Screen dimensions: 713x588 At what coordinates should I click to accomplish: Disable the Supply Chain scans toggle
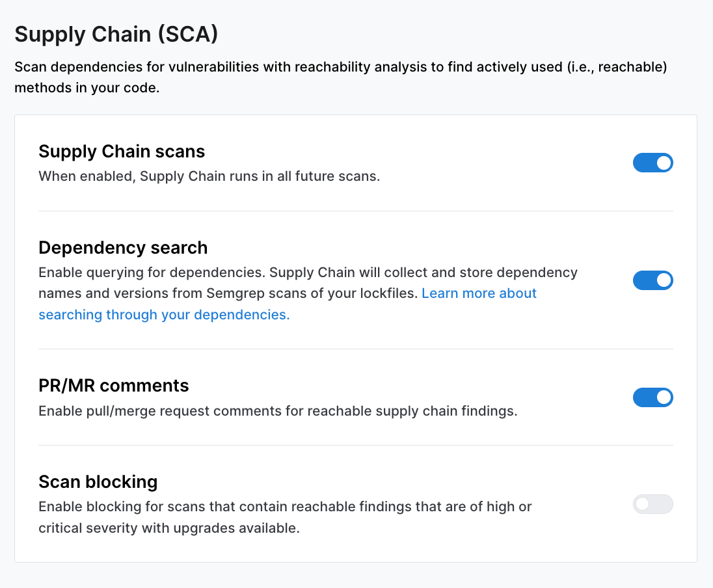[x=652, y=163]
